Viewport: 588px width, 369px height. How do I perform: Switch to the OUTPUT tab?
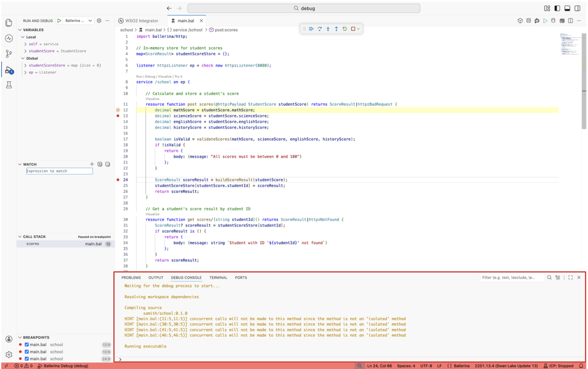[156, 277]
